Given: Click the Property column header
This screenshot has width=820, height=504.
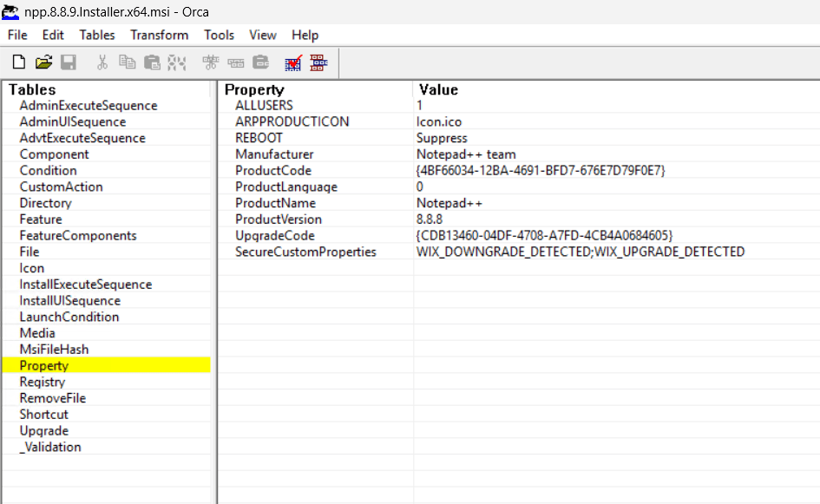Looking at the screenshot, I should point(254,89).
